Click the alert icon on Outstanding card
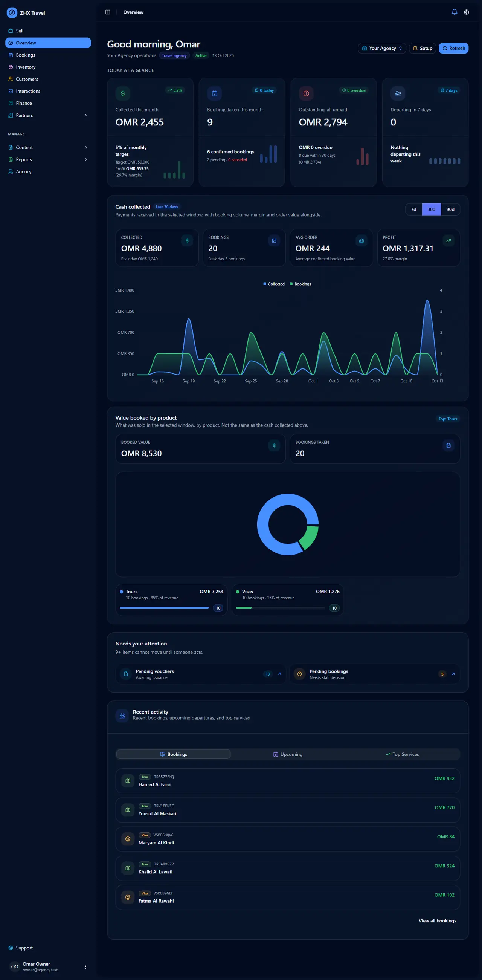482x980 pixels. [306, 93]
